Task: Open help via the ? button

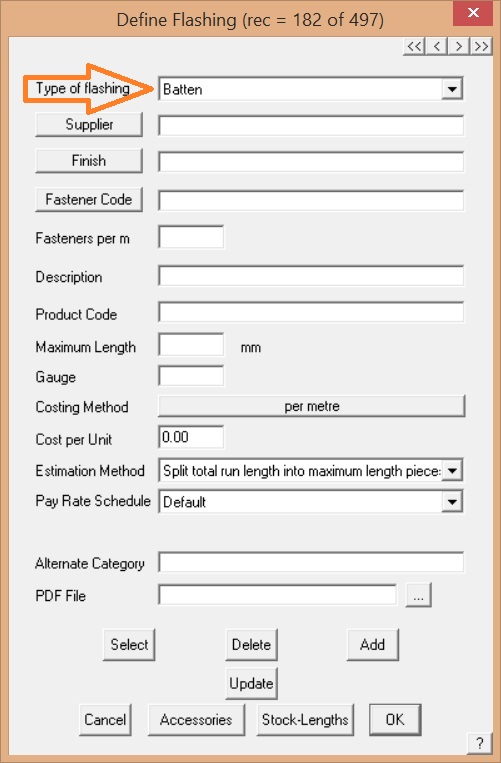Action: pyautogui.click(x=480, y=743)
